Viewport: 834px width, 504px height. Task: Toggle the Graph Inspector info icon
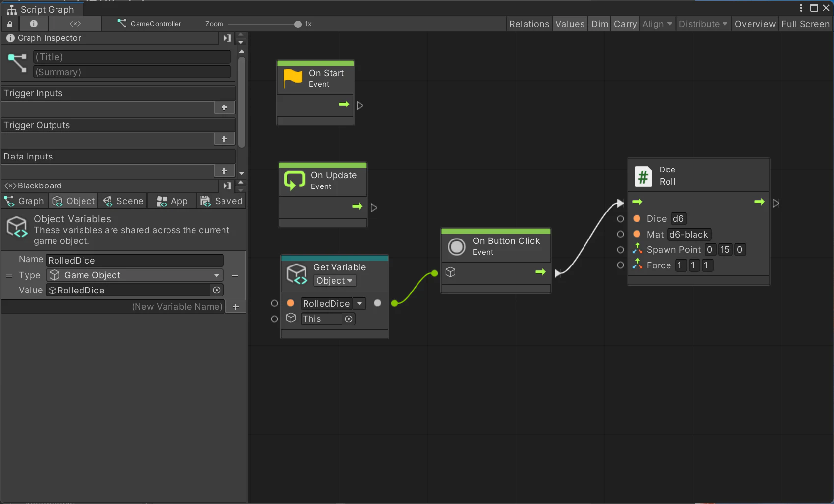[x=33, y=24]
